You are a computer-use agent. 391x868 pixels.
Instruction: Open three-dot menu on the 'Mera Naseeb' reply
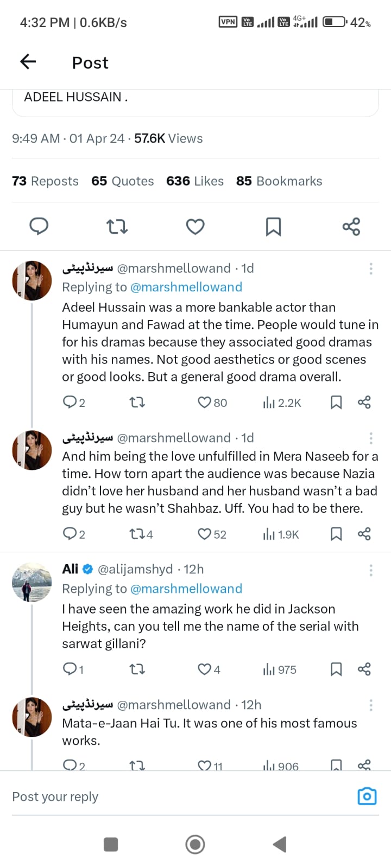pyautogui.click(x=371, y=438)
